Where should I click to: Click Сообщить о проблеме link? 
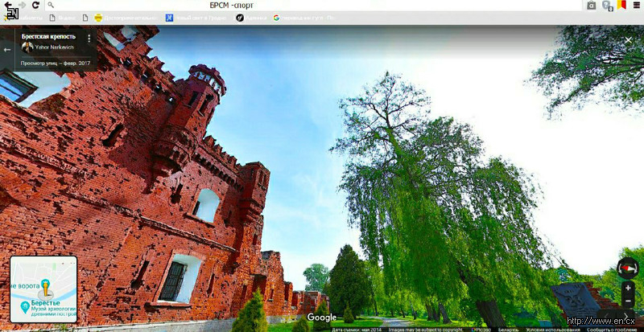click(x=612, y=330)
